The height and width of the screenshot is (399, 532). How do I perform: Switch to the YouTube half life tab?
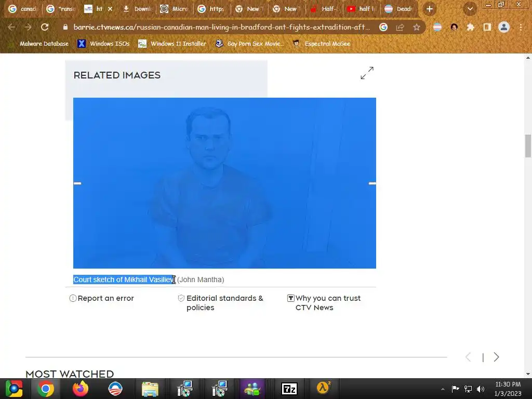362,9
